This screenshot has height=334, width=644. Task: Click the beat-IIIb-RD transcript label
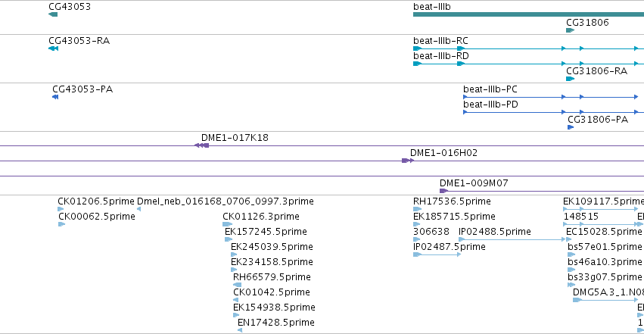[x=440, y=56]
